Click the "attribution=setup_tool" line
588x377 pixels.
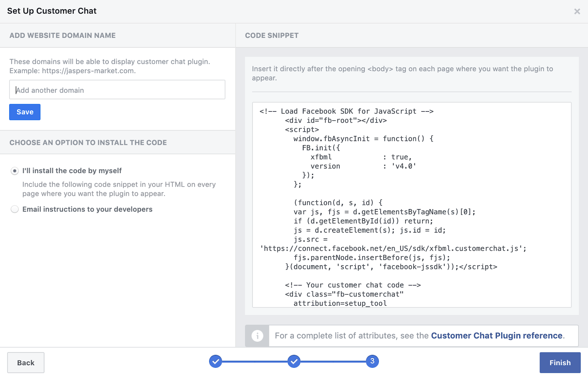point(340,304)
